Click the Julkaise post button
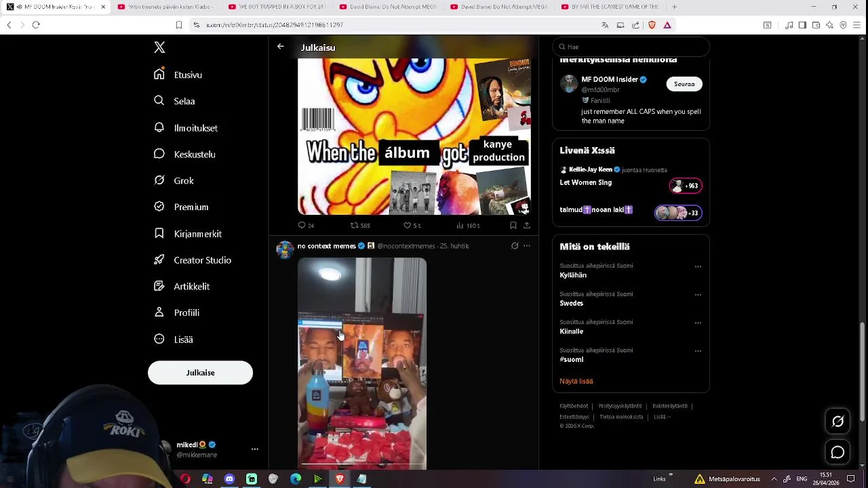The width and height of the screenshot is (868, 488). click(200, 373)
